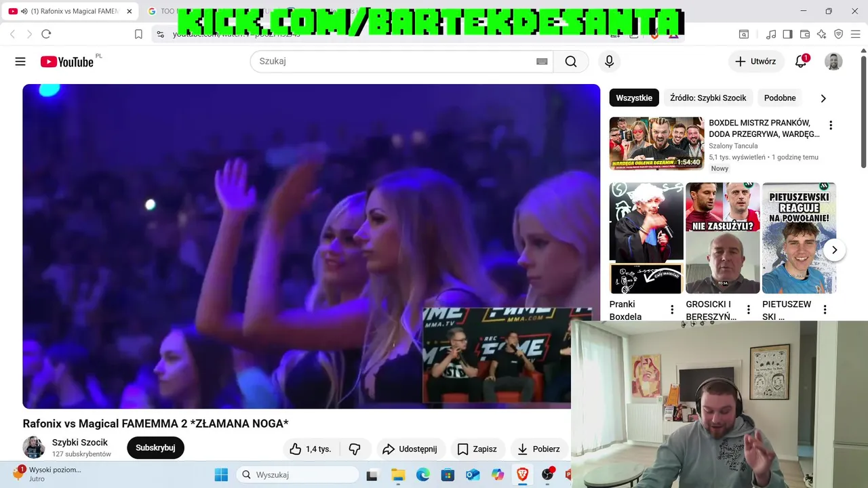The height and width of the screenshot is (488, 868).
Task: Open the BOXDEL MISTRZ PRANKÓW video thumbnail
Action: (x=656, y=143)
